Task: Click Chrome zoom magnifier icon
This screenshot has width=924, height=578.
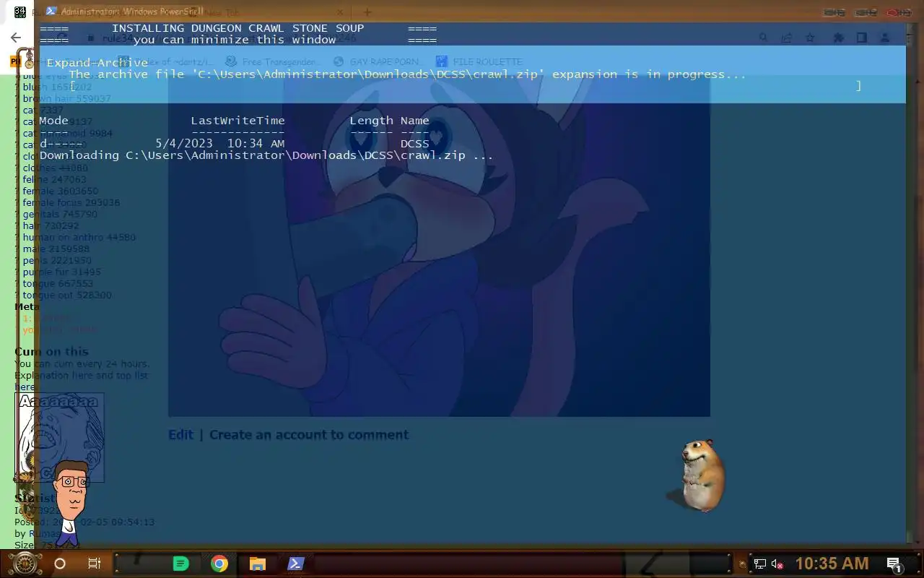Action: click(764, 38)
